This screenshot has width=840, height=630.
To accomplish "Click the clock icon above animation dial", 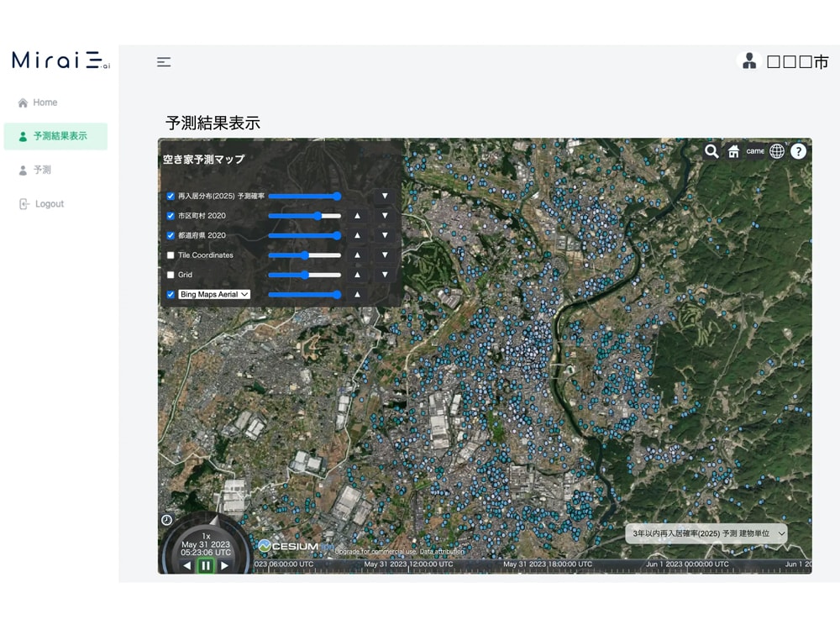I will [166, 520].
